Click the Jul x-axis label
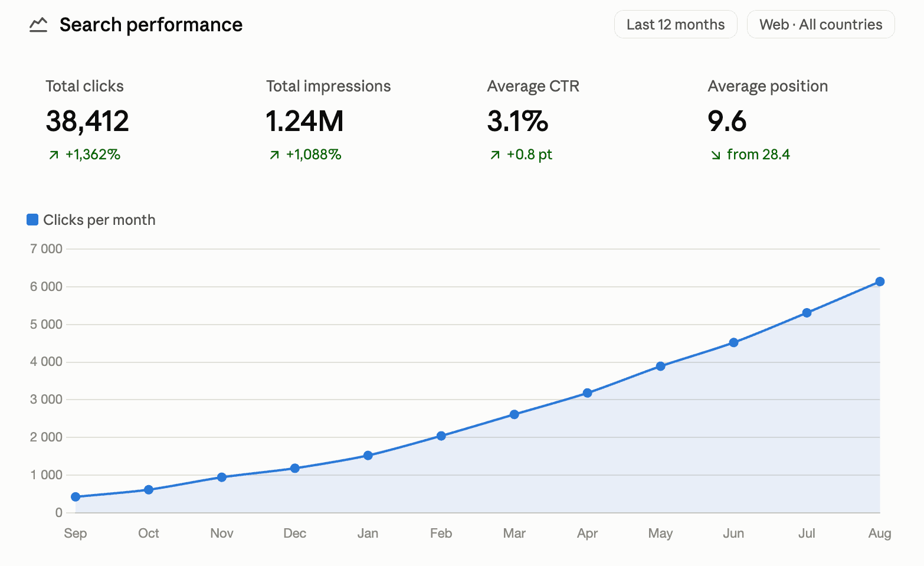The width and height of the screenshot is (924, 566). (807, 534)
